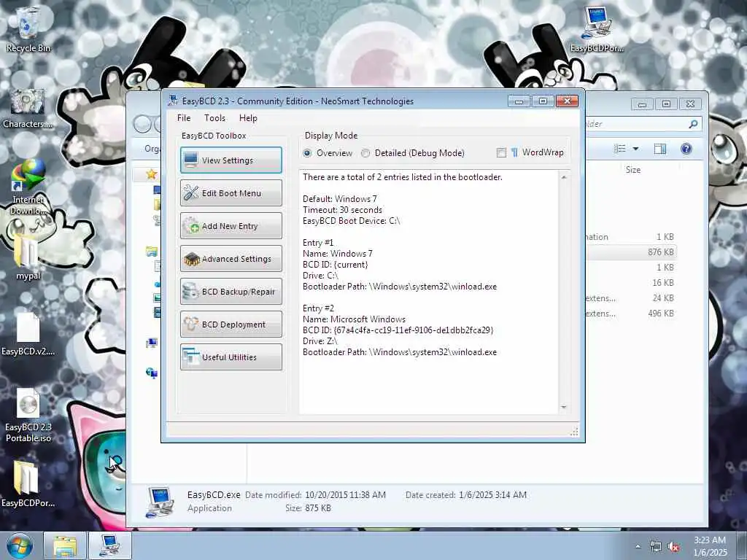This screenshot has width=747, height=560.
Task: Open the BCD Deployment tool
Action: tap(231, 324)
